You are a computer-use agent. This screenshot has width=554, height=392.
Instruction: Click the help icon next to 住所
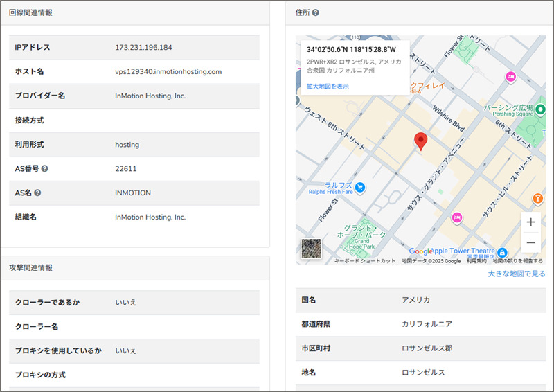(315, 12)
